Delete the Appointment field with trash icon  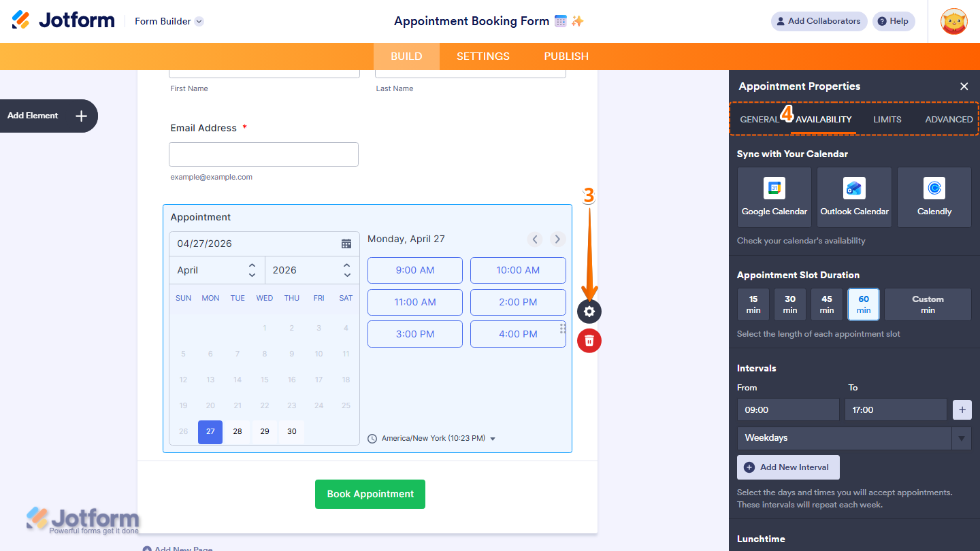click(x=589, y=340)
